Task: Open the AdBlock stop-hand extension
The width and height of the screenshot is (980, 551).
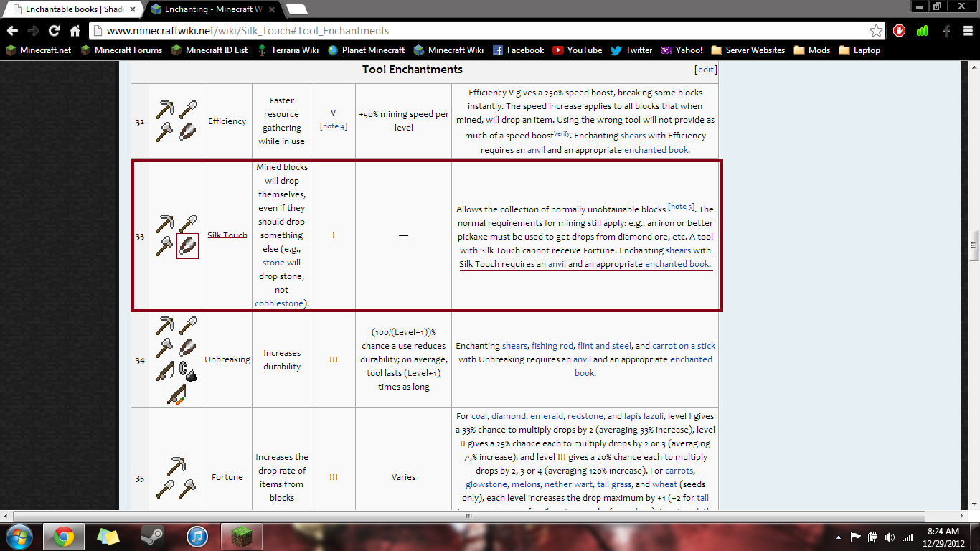Action: tap(900, 31)
